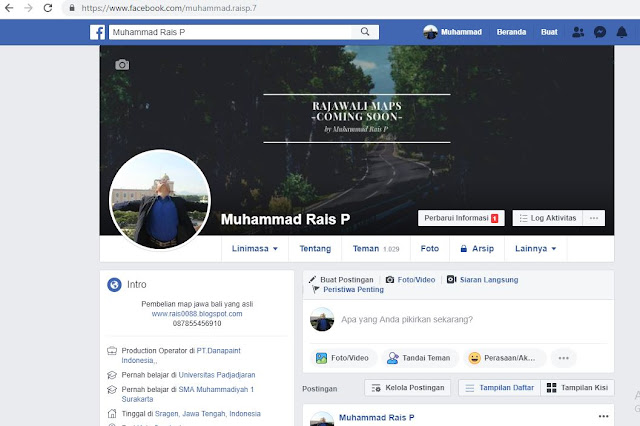Screen dimensions: 640x426
Task: Expand the Lainnya dropdown
Action: point(536,248)
